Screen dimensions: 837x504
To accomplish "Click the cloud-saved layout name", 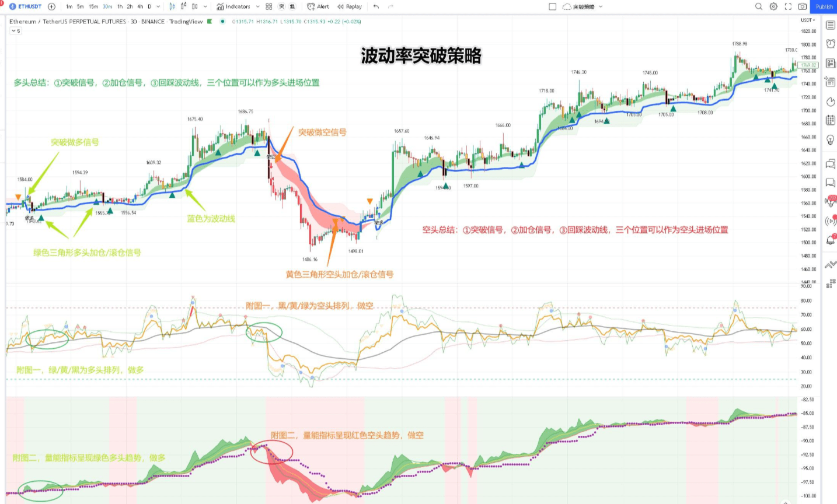I will 579,6.
